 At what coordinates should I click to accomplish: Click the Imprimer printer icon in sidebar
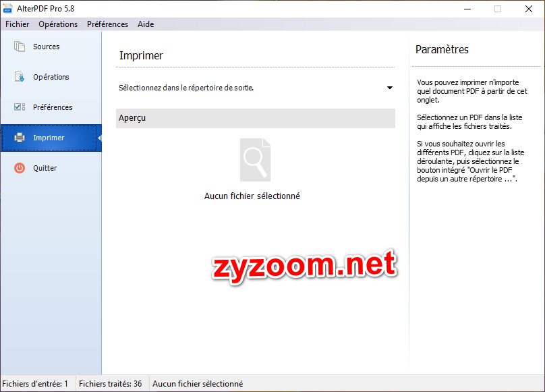coord(20,138)
